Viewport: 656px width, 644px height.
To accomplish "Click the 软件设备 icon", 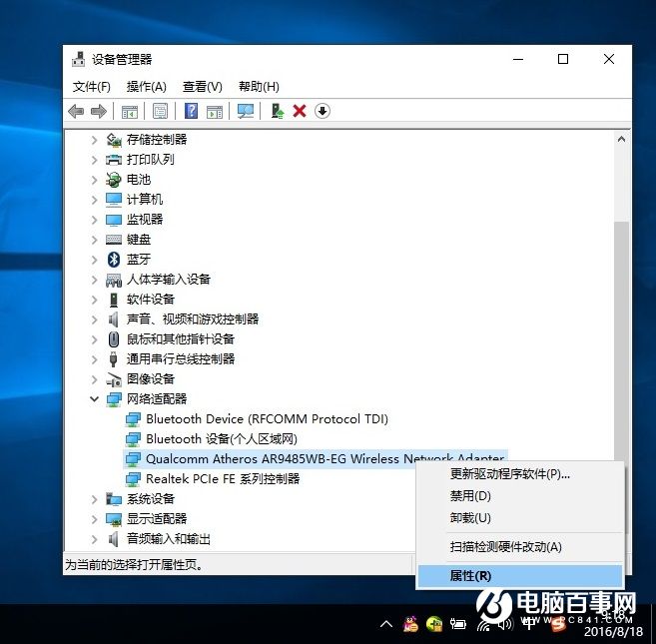I will click(114, 300).
